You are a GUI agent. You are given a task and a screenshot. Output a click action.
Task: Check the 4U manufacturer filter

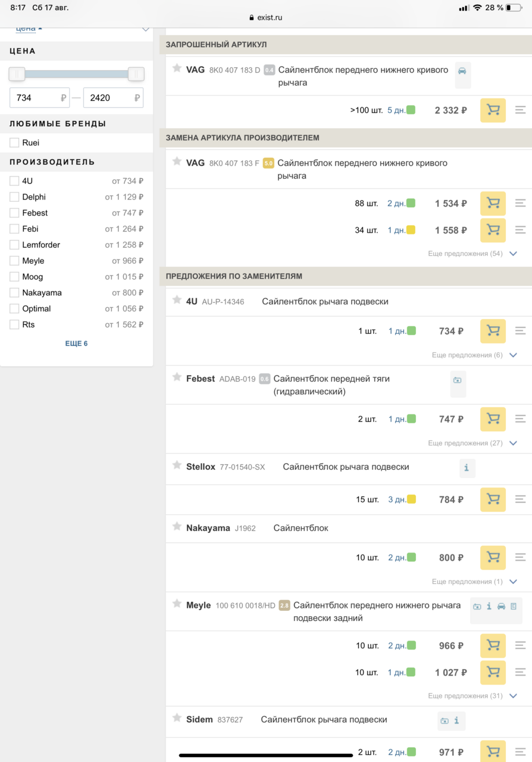(x=14, y=181)
